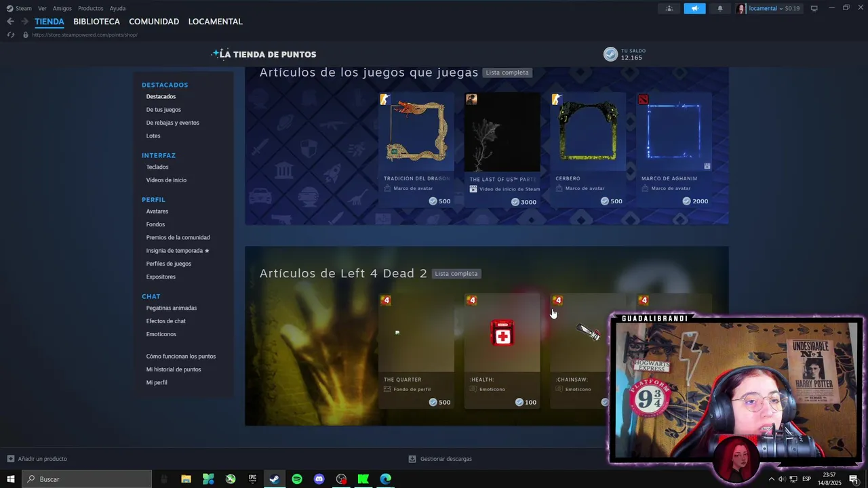Show hidden system tray icons chevron
This screenshot has width=868, height=488.
(771, 479)
